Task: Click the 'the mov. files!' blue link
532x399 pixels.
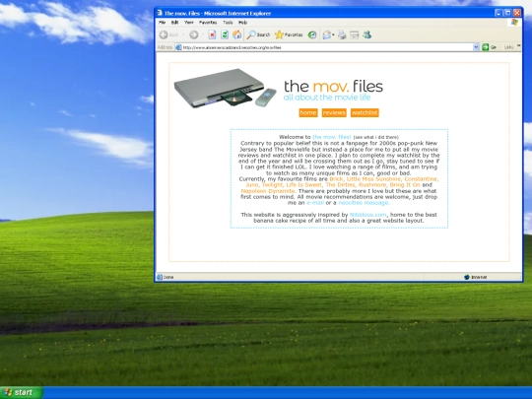Action: (x=331, y=137)
